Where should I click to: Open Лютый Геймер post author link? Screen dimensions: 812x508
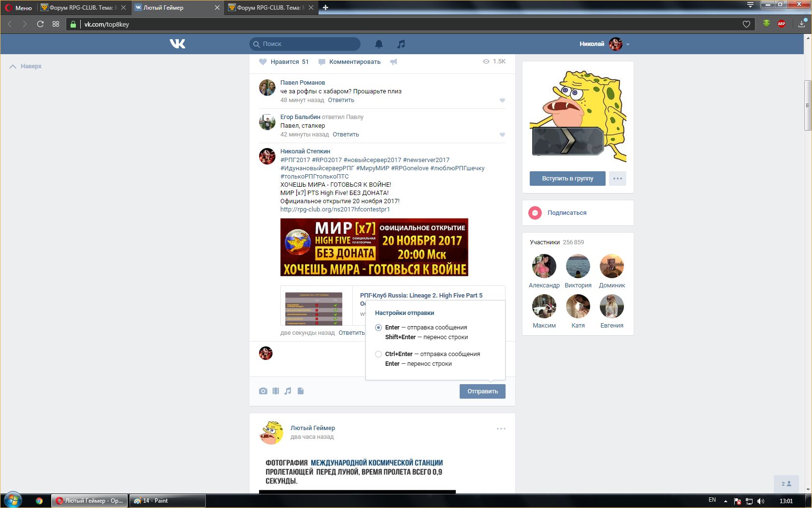(313, 428)
